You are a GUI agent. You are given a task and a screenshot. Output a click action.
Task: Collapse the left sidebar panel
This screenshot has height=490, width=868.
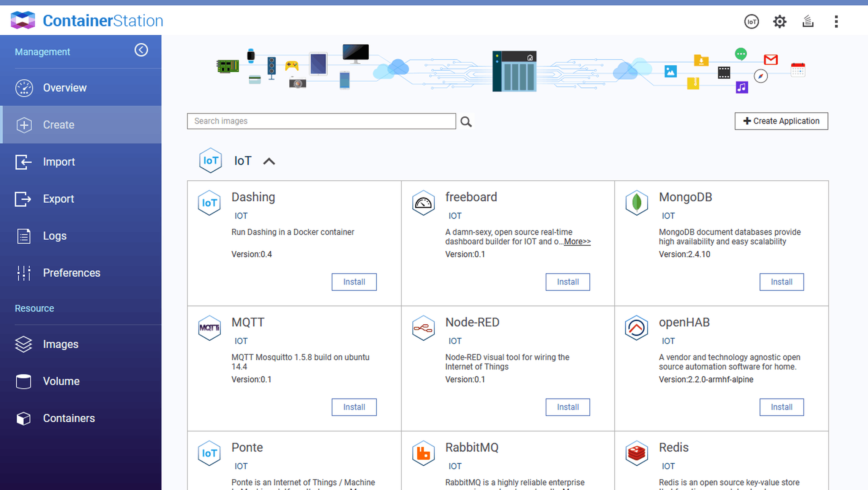[x=141, y=50]
